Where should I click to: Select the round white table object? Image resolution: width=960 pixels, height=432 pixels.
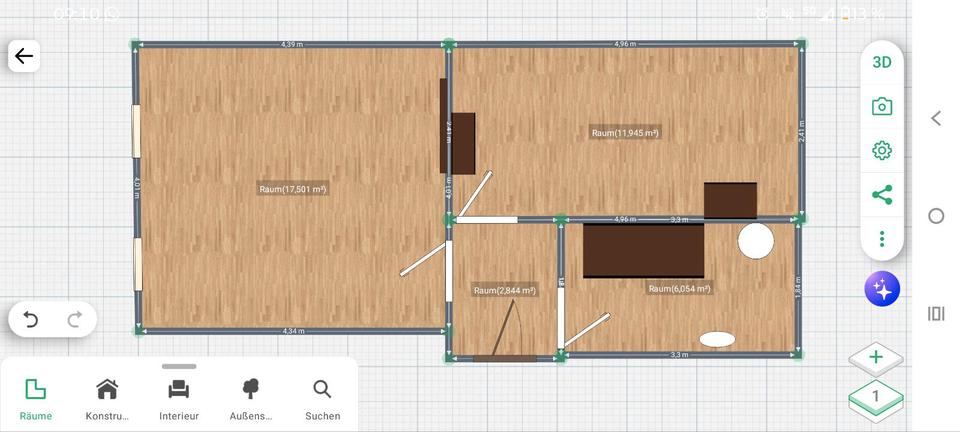[755, 241]
